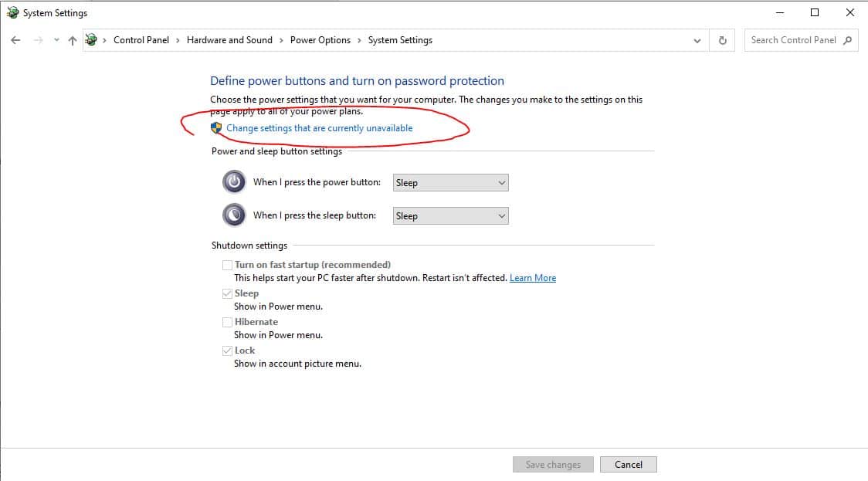Enable the Hibernate checkbox

click(227, 322)
